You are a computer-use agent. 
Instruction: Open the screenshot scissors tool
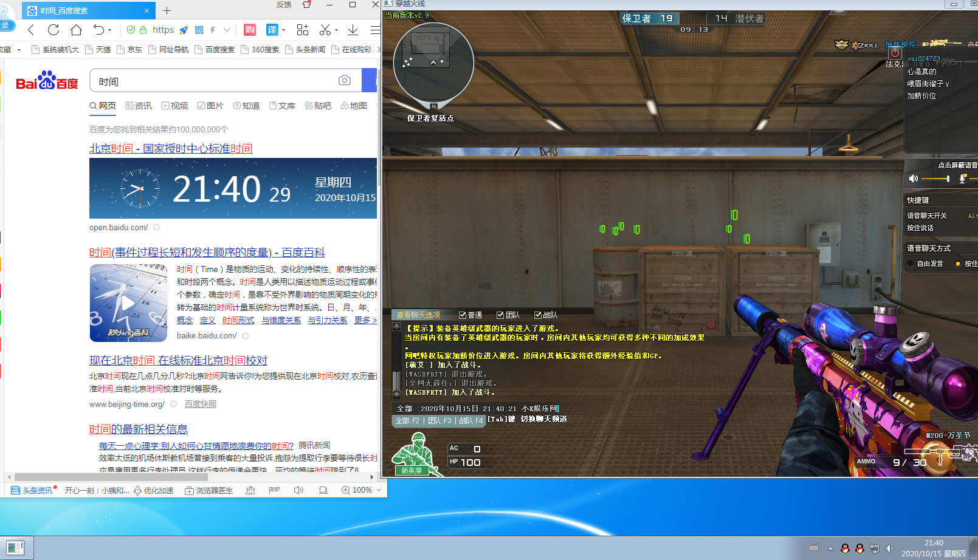(x=326, y=29)
